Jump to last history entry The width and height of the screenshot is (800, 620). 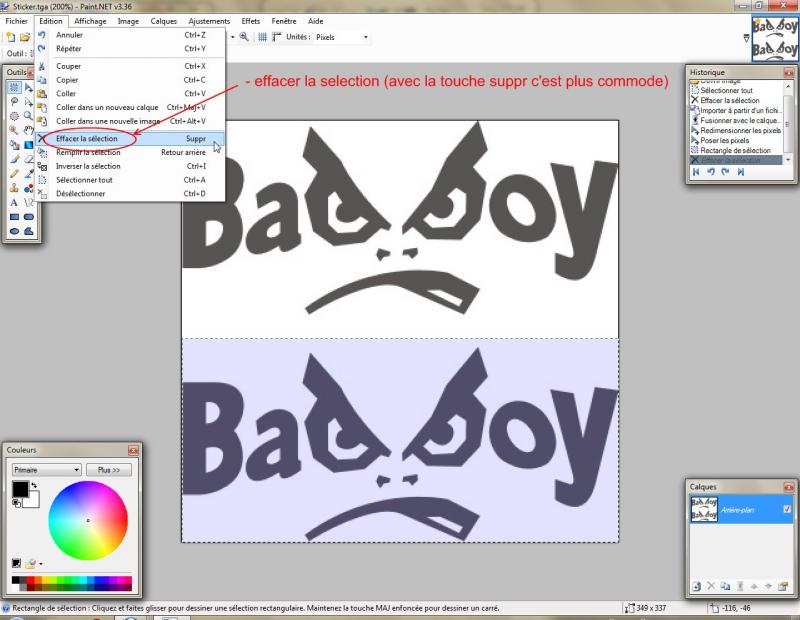coord(740,172)
